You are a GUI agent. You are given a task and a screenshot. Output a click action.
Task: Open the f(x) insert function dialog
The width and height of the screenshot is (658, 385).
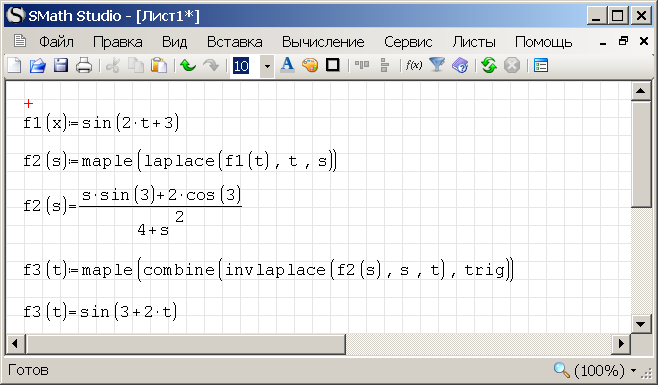(x=414, y=65)
